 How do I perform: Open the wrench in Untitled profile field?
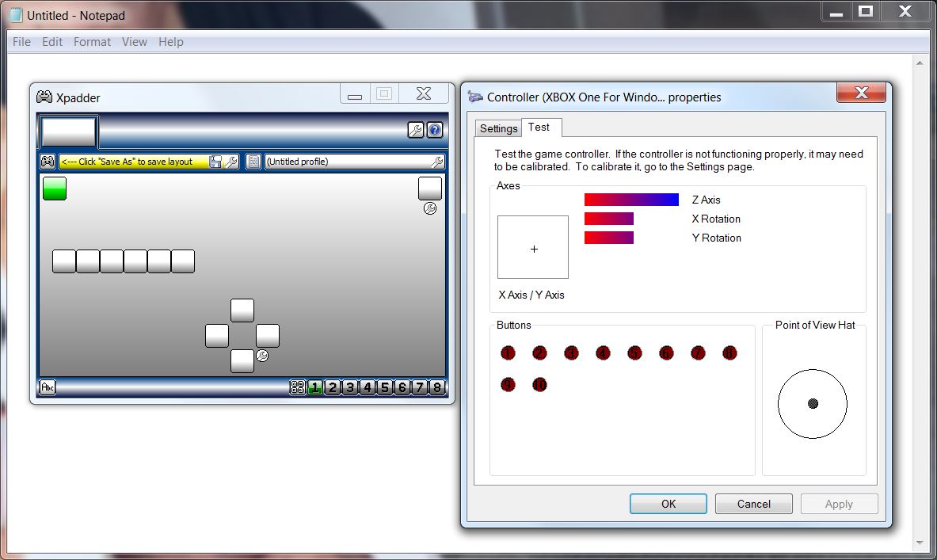click(x=437, y=162)
